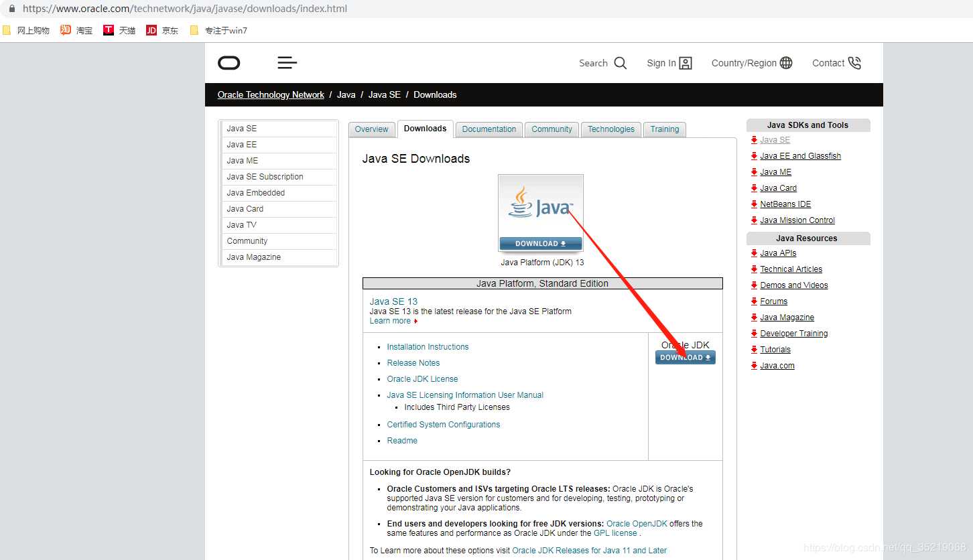973x560 pixels.
Task: Open the 淘宝 bookmark
Action: [76, 30]
